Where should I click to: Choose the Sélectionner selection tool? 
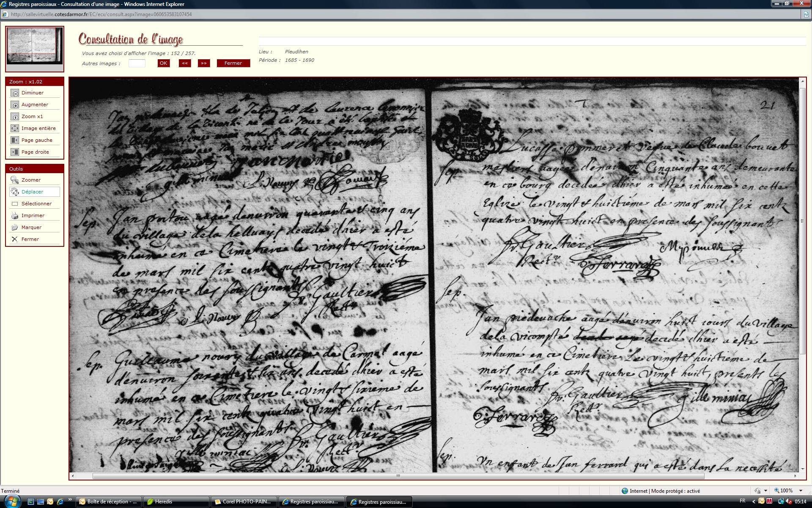click(15, 204)
